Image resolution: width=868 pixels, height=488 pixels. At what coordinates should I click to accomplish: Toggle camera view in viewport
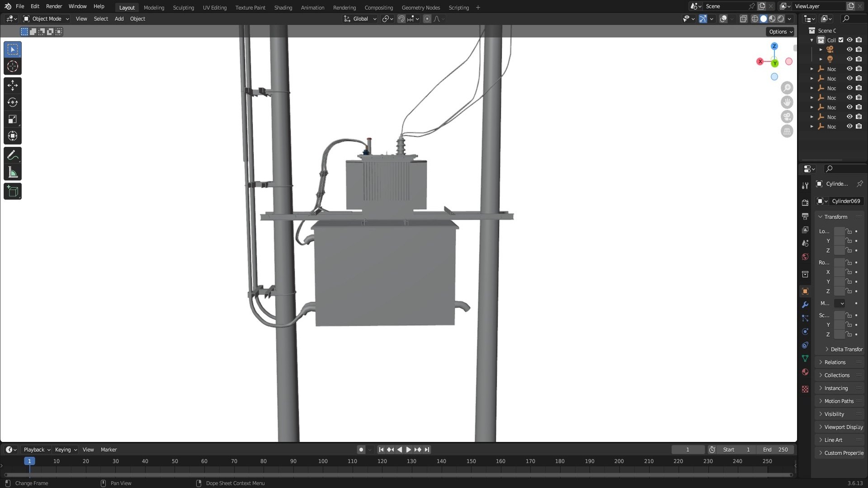pos(787,117)
